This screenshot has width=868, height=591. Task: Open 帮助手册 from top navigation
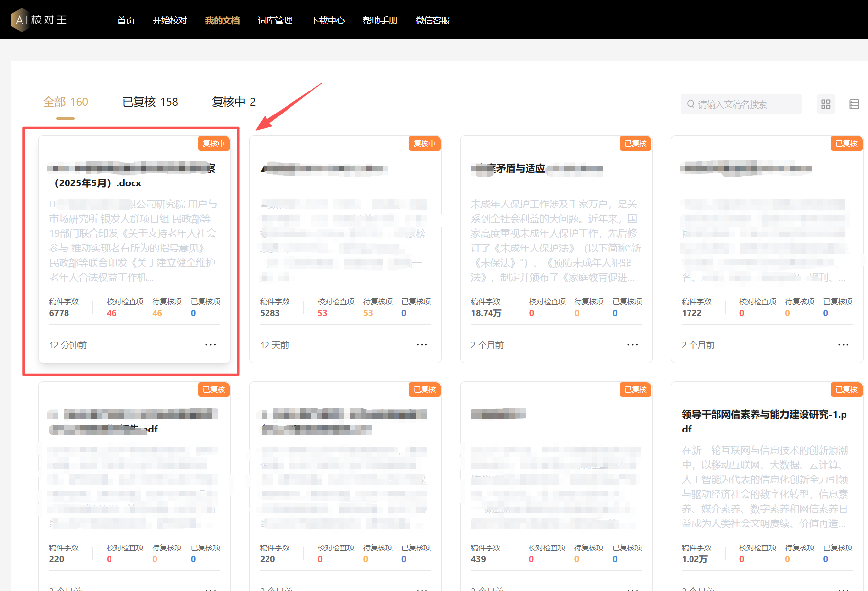tap(380, 21)
